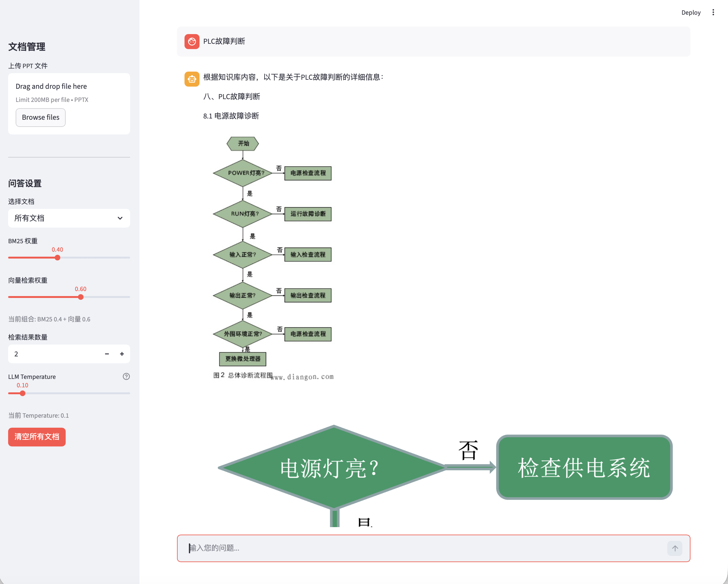This screenshot has height=584, width=728.
Task: Click the Browse files button
Action: pyautogui.click(x=41, y=118)
